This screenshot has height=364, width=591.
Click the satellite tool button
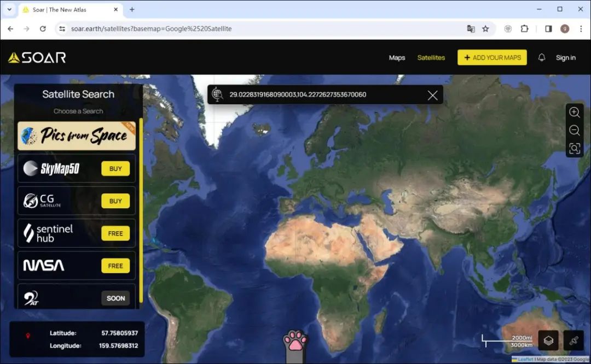[x=573, y=340]
